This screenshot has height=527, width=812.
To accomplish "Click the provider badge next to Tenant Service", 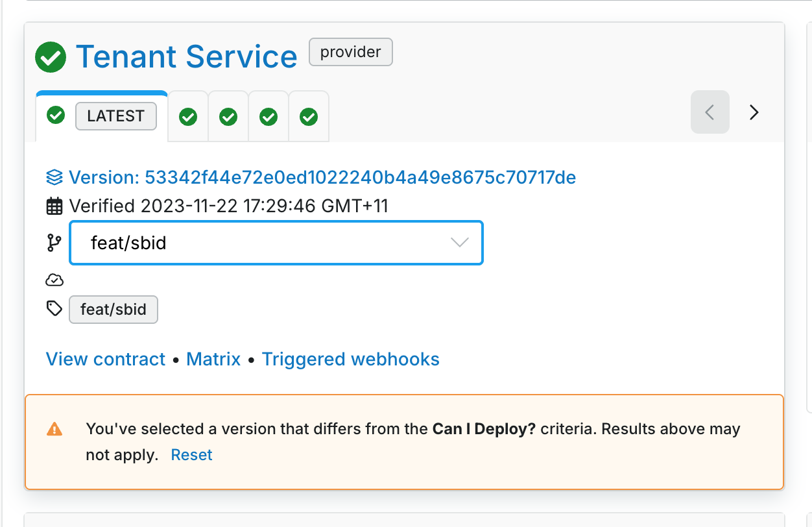I will click(350, 52).
